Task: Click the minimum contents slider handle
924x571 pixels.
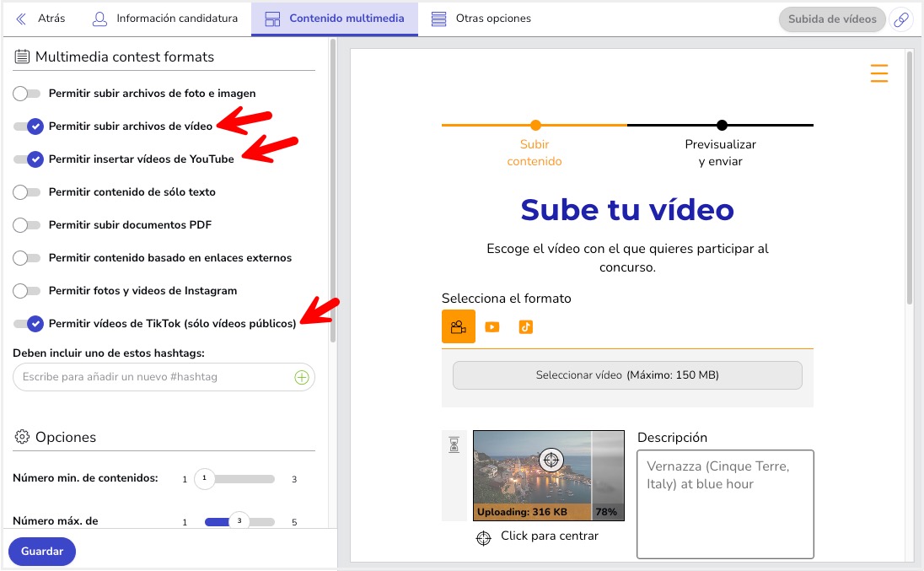Action: 204,479
